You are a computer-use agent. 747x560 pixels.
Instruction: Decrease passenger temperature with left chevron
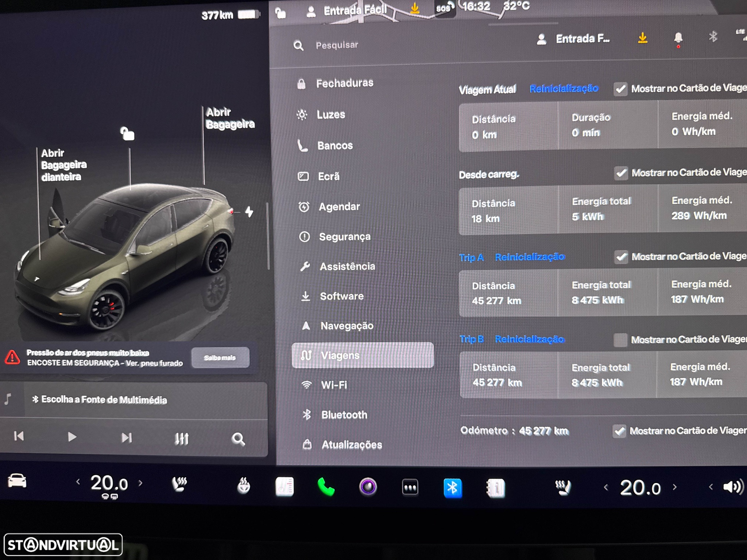click(606, 487)
